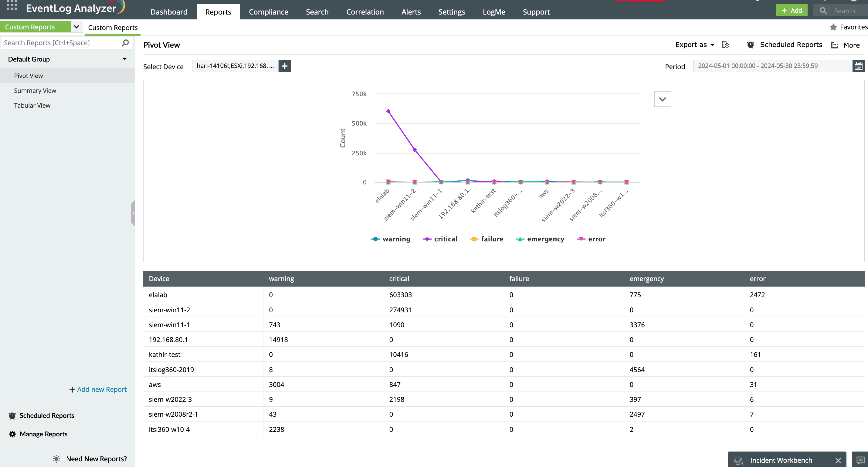This screenshot has height=467, width=868.
Task: Switch to the Compliance tab
Action: (269, 12)
